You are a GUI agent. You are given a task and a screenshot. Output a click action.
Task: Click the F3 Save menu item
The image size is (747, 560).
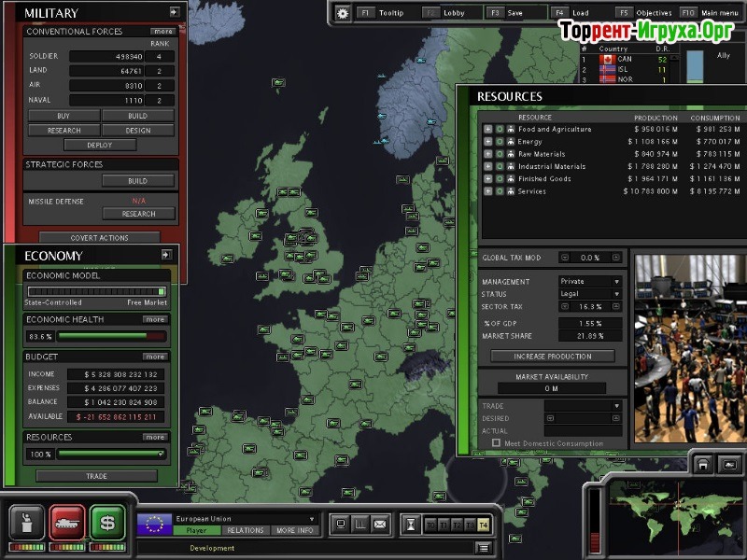(507, 13)
